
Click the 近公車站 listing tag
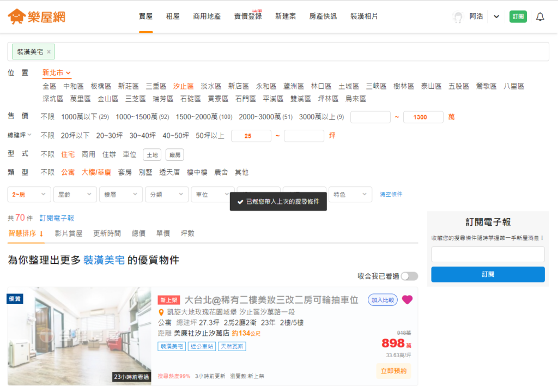pos(202,346)
